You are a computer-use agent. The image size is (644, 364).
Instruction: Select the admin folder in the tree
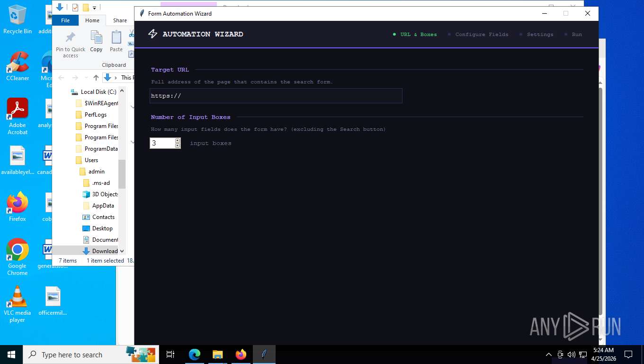pyautogui.click(x=92, y=172)
